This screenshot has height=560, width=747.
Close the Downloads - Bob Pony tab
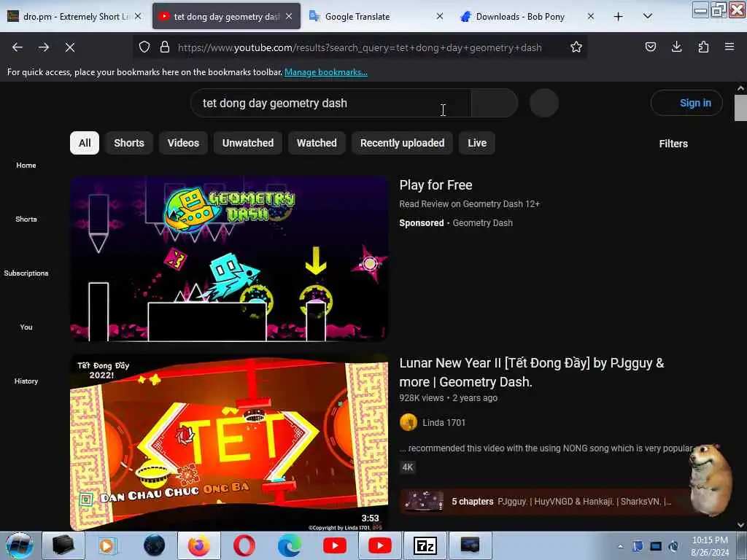click(591, 16)
